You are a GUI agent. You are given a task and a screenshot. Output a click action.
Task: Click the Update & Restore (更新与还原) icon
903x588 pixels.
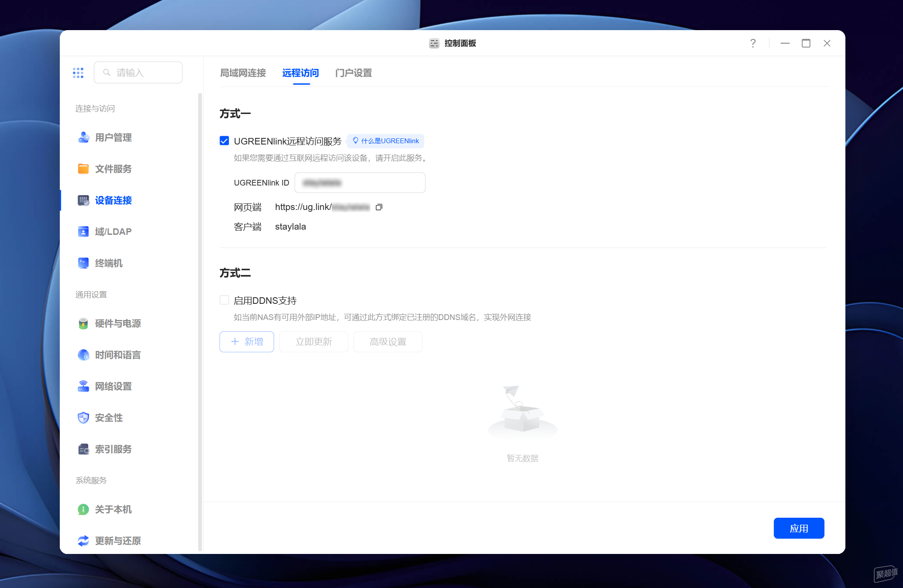click(x=83, y=541)
